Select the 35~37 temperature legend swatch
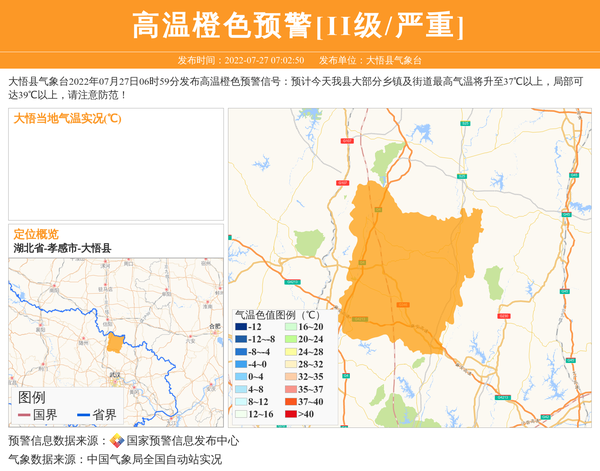 coord(289,389)
